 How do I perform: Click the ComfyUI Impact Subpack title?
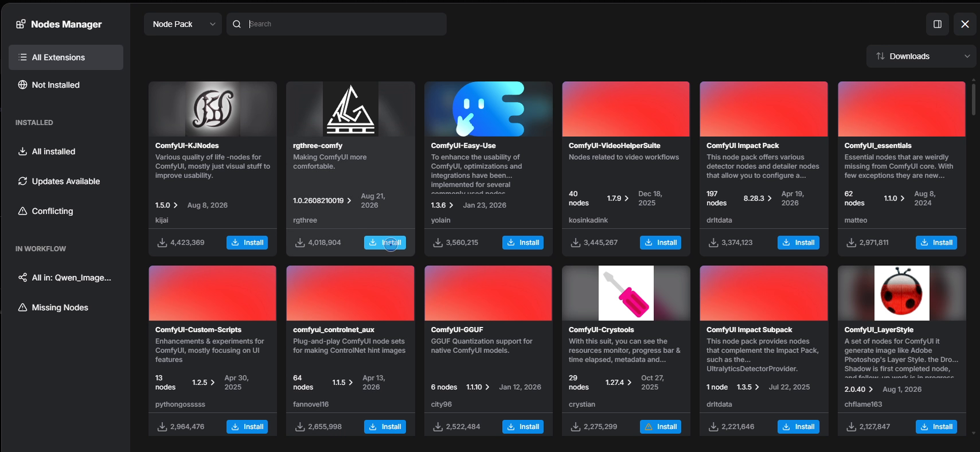coord(749,330)
